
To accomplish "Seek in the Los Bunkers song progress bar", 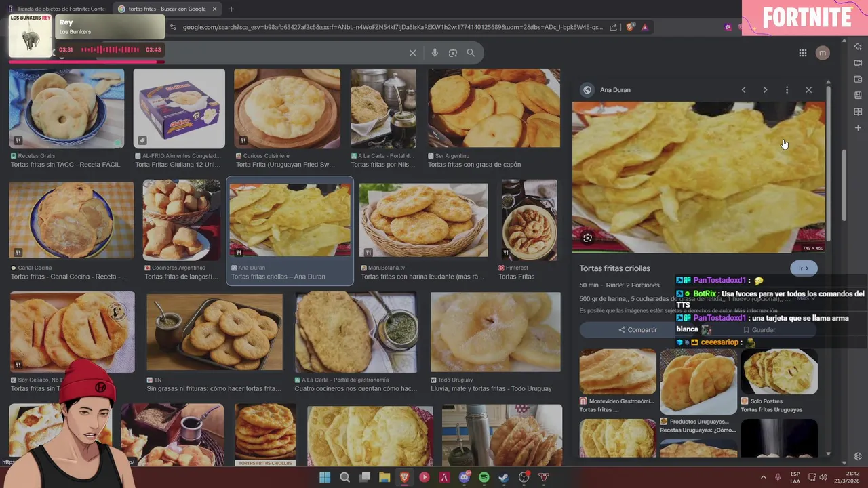I will (x=86, y=62).
